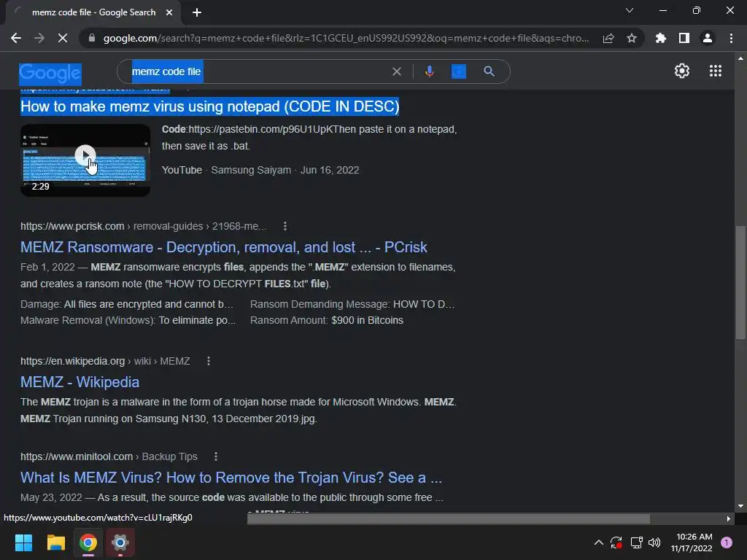Click the pcrisk.com URL breadcrumb
747x560 pixels.
point(144,226)
